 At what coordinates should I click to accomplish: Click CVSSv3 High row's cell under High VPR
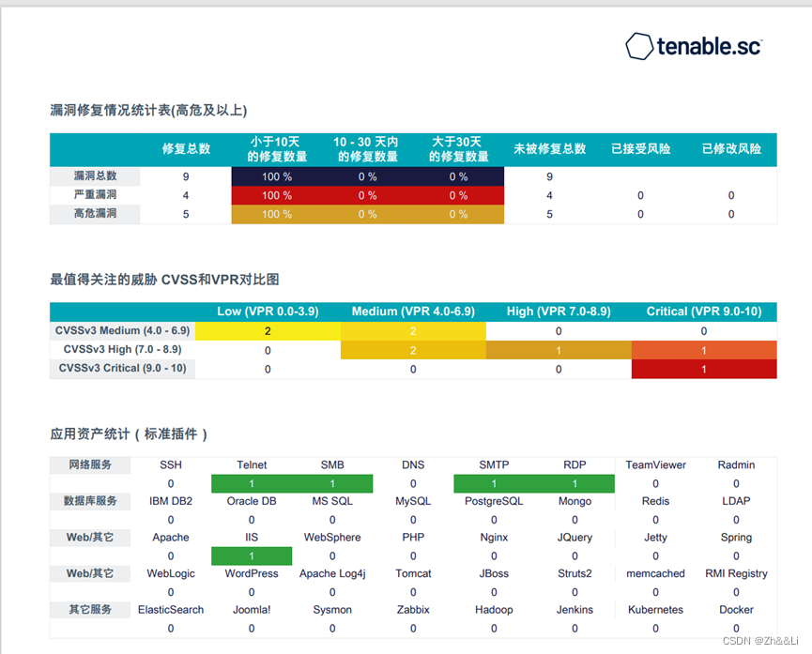tap(559, 350)
